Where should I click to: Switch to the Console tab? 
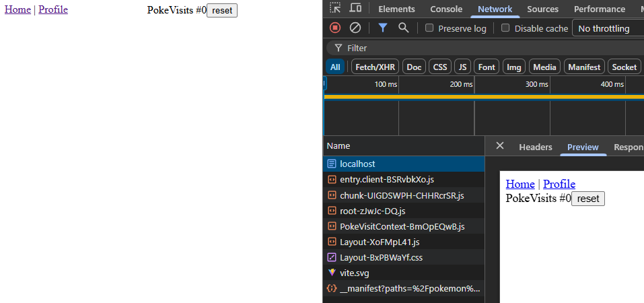click(x=446, y=9)
